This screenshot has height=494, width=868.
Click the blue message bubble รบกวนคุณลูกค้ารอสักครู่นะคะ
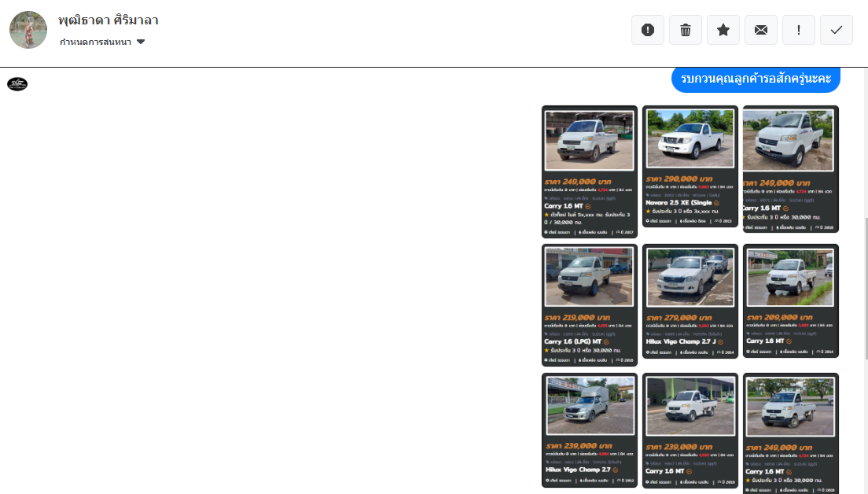(756, 79)
